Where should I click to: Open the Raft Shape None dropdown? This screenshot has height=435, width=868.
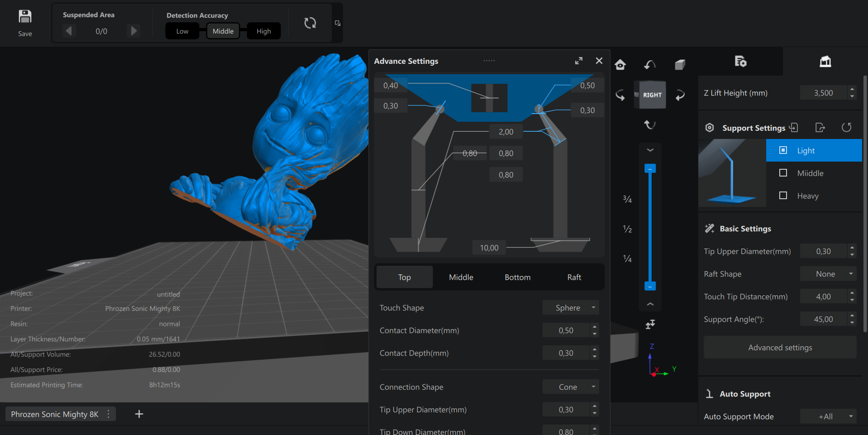(x=828, y=274)
